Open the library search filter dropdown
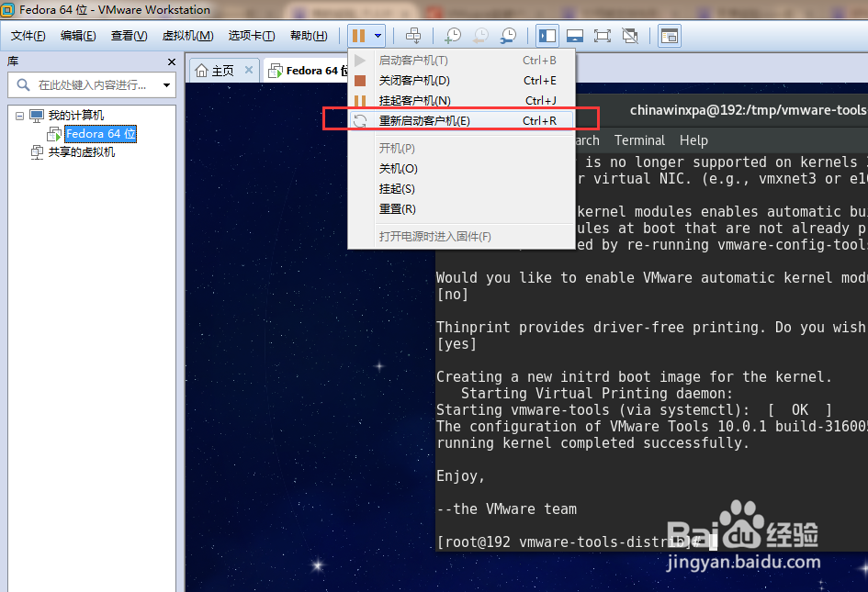Image resolution: width=868 pixels, height=592 pixels. tap(166, 85)
